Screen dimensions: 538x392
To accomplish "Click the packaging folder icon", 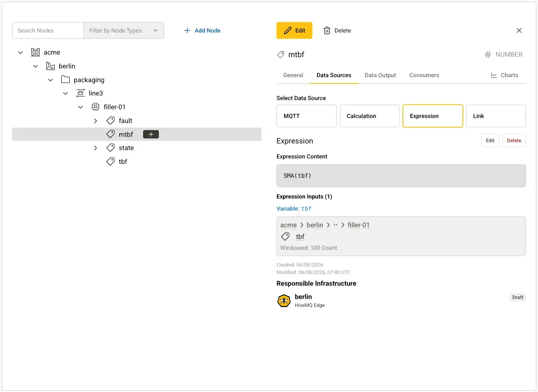I will (x=65, y=79).
